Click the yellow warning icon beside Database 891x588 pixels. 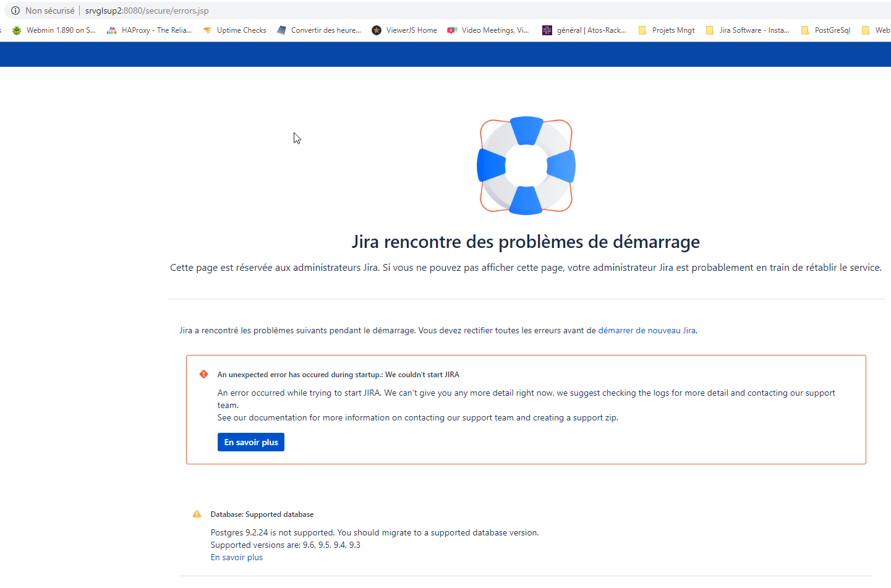[x=197, y=514]
